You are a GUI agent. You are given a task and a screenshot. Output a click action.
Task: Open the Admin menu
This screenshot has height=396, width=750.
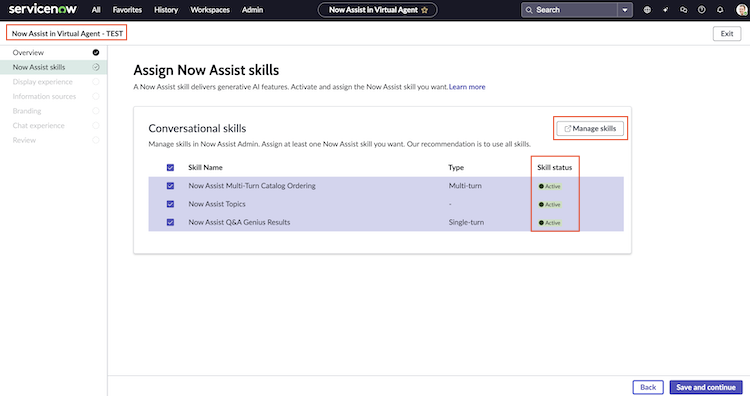252,10
